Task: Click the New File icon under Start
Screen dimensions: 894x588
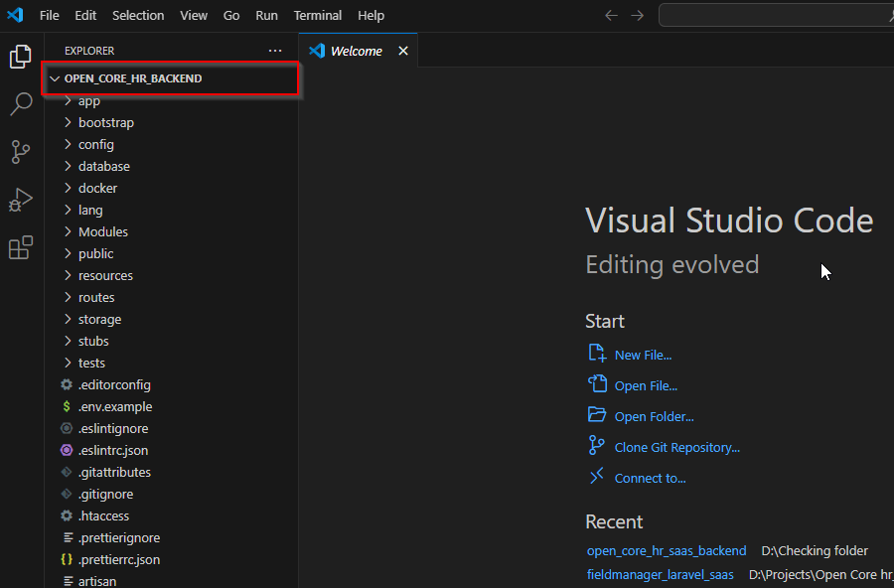Action: click(x=597, y=353)
